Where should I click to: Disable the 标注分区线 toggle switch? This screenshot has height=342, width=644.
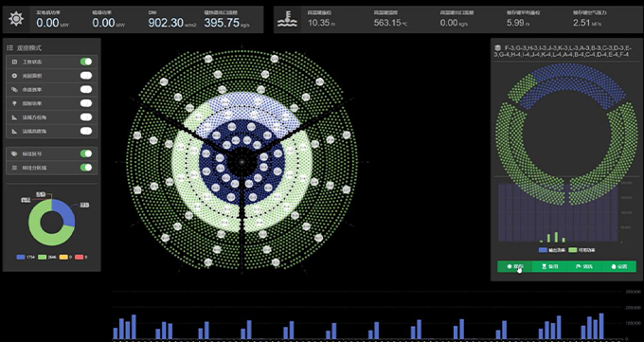coord(86,168)
